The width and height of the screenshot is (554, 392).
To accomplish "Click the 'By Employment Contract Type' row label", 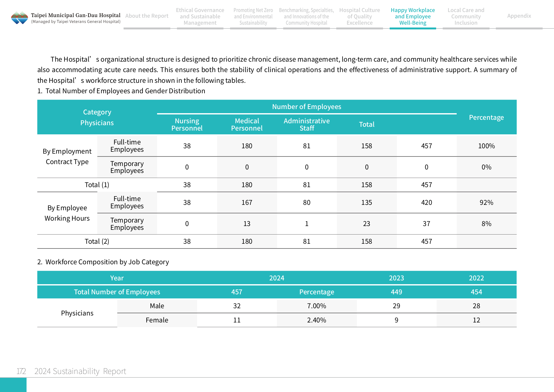I will point(67,156).
